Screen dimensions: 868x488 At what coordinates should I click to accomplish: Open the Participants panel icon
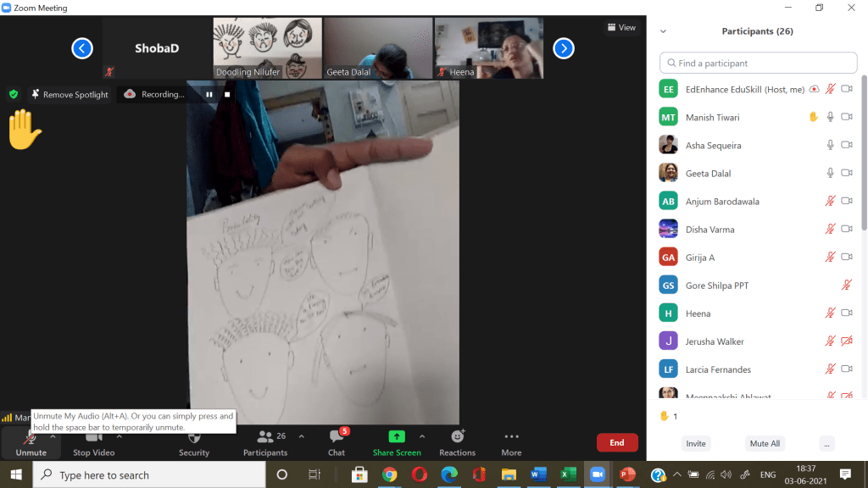pos(265,437)
